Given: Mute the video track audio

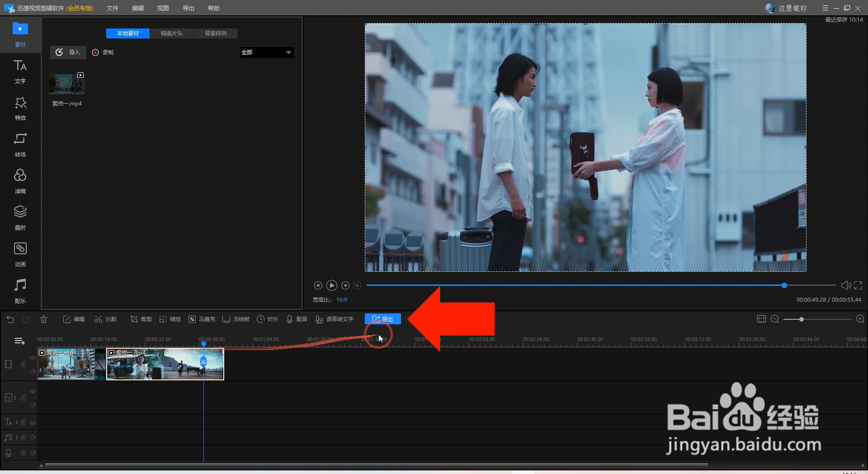Looking at the screenshot, I should (x=33, y=371).
